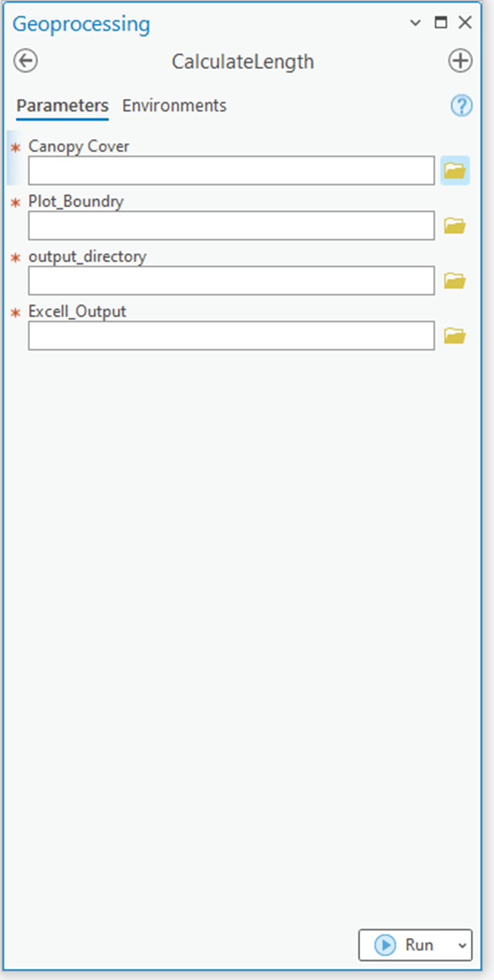Run the CalculateLength tool

pyautogui.click(x=406, y=945)
